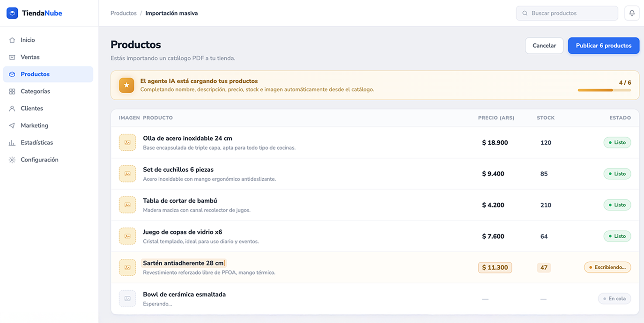Open Inicio in the sidebar
This screenshot has width=644, height=323.
pos(48,40)
